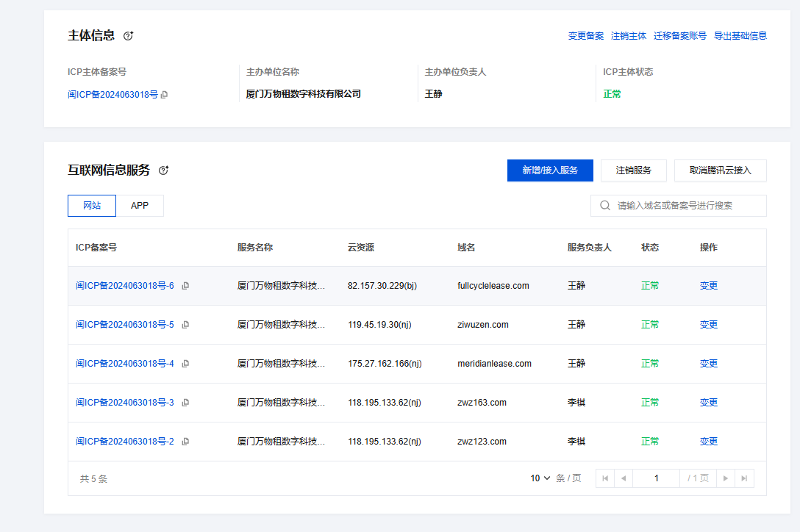Click 变更 for zwz163.com row
The width and height of the screenshot is (800, 532).
(709, 403)
